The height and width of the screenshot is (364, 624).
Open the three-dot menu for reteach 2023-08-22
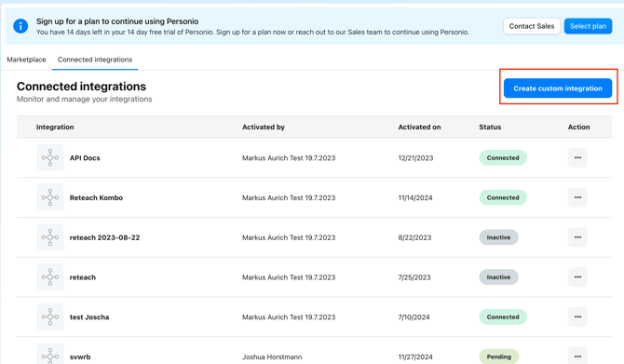[577, 237]
